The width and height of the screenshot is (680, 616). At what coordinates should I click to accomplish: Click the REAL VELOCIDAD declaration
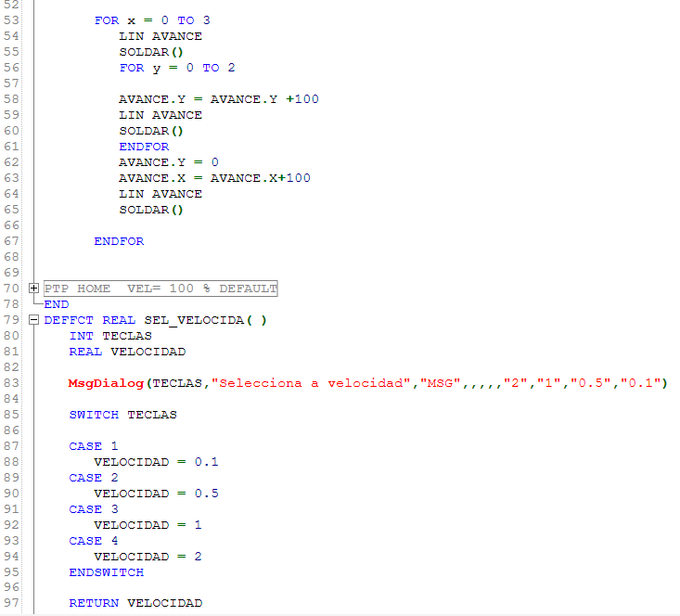pyautogui.click(x=127, y=352)
